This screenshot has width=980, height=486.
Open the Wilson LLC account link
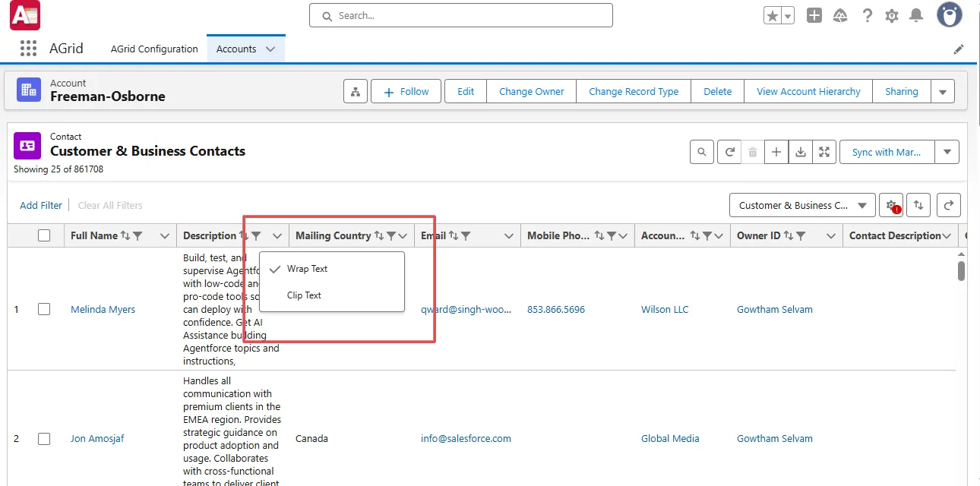[x=665, y=309]
